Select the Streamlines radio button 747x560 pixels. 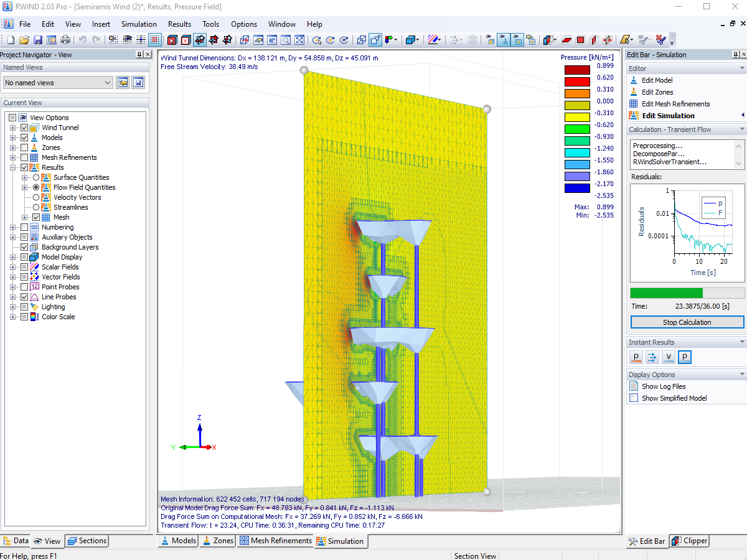tap(36, 207)
